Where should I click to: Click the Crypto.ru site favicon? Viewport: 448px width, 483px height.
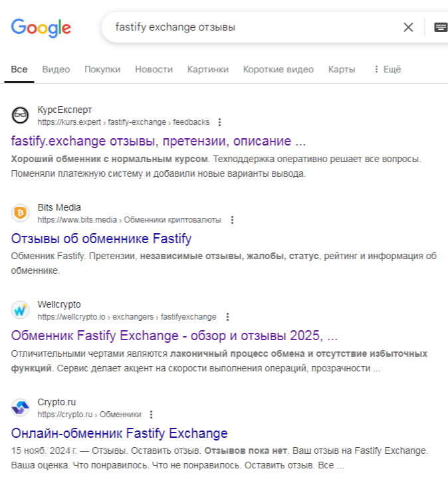click(21, 407)
